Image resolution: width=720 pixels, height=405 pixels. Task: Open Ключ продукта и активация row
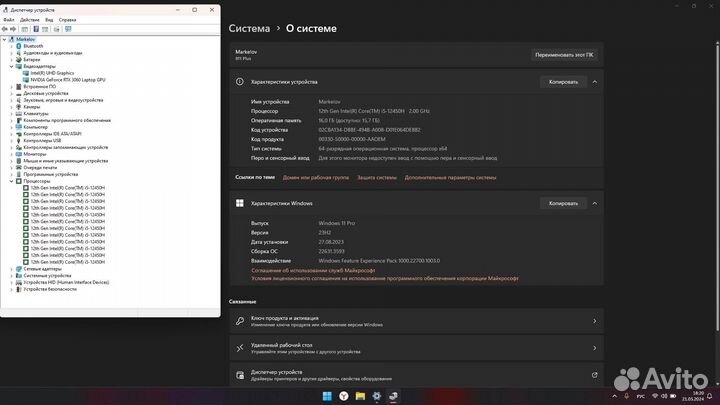point(416,321)
